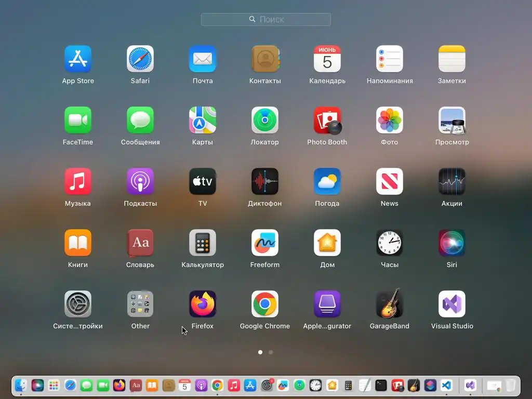Open Подкасты in the Launchpad grid

(x=140, y=181)
